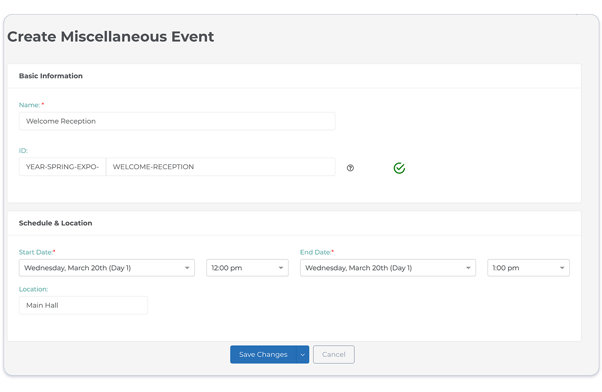Click the WELCOME-RECEPTION ID input field
Viewport: 602px width, 392px height.
tap(221, 167)
